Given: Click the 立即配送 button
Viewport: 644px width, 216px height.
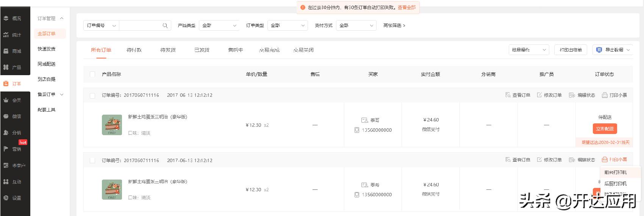Looking at the screenshot, I should click(605, 129).
